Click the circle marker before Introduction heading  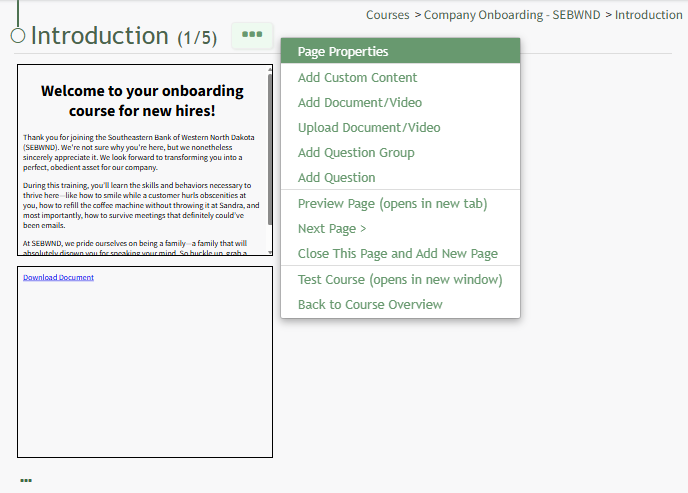pos(18,36)
